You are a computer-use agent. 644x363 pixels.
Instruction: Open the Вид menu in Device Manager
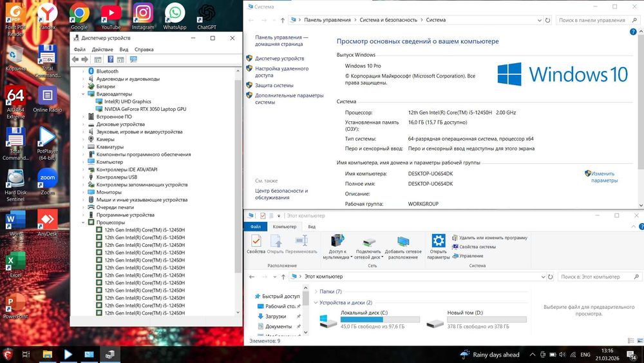point(124,50)
